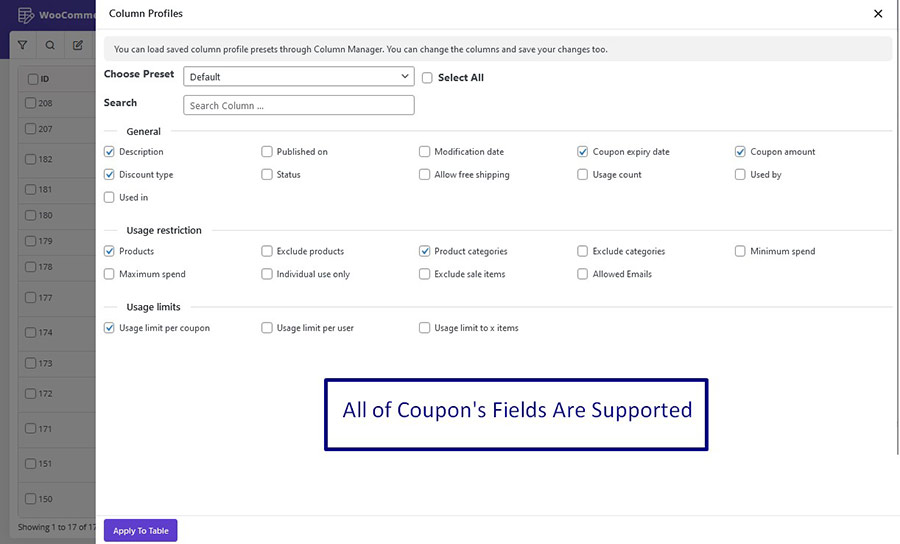This screenshot has height=544, width=900.
Task: Enable Usage limit to x items
Action: click(424, 328)
